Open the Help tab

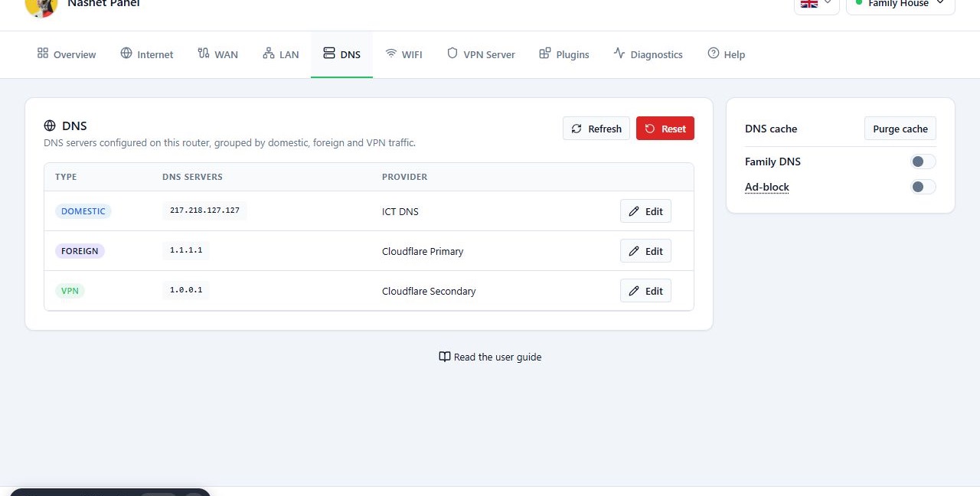pyautogui.click(x=726, y=54)
